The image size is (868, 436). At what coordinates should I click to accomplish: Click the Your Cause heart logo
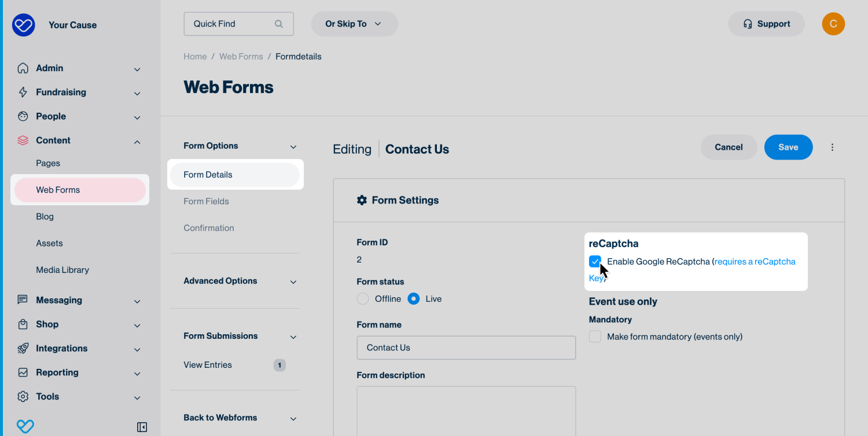pyautogui.click(x=24, y=25)
